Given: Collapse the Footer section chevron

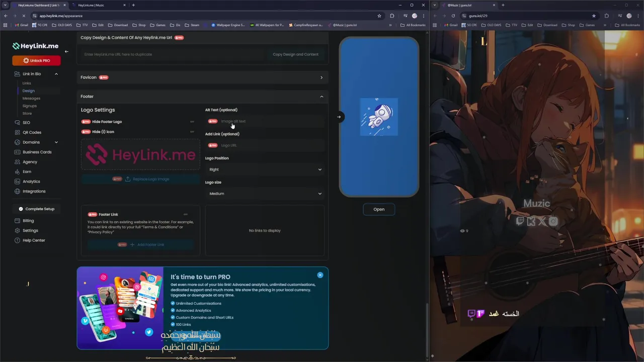Looking at the screenshot, I should click(x=321, y=97).
